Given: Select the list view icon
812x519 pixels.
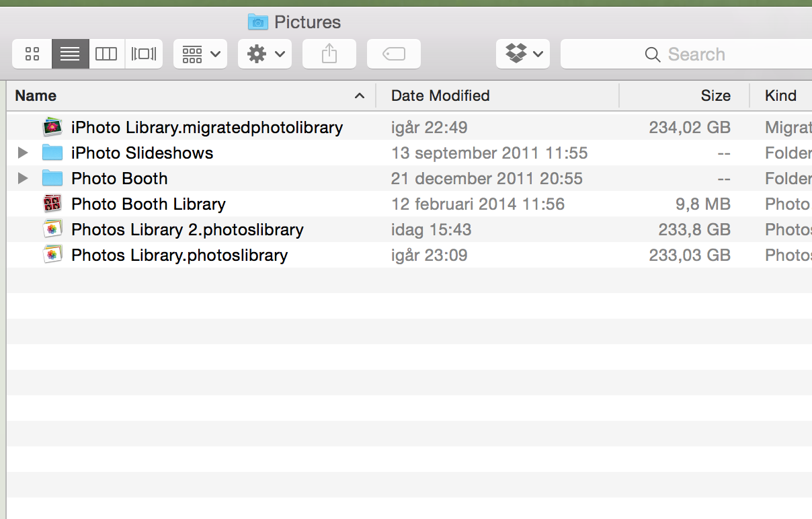Looking at the screenshot, I should pos(70,54).
